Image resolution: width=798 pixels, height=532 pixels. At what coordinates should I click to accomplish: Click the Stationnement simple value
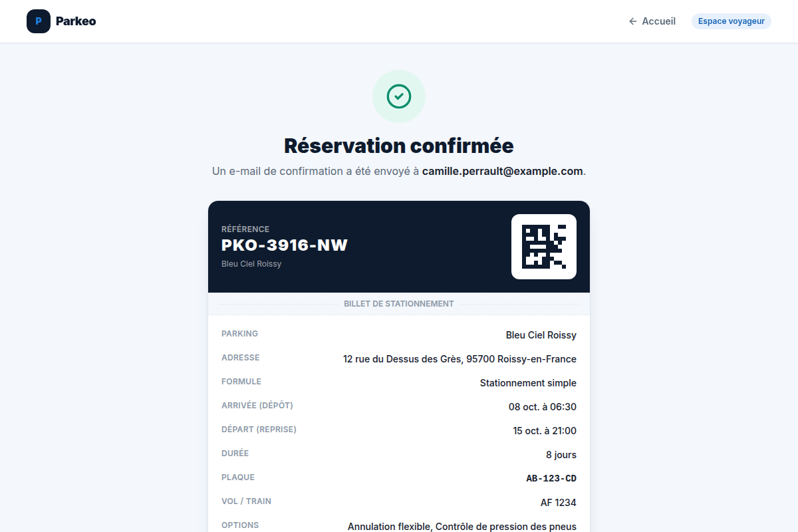[528, 383]
